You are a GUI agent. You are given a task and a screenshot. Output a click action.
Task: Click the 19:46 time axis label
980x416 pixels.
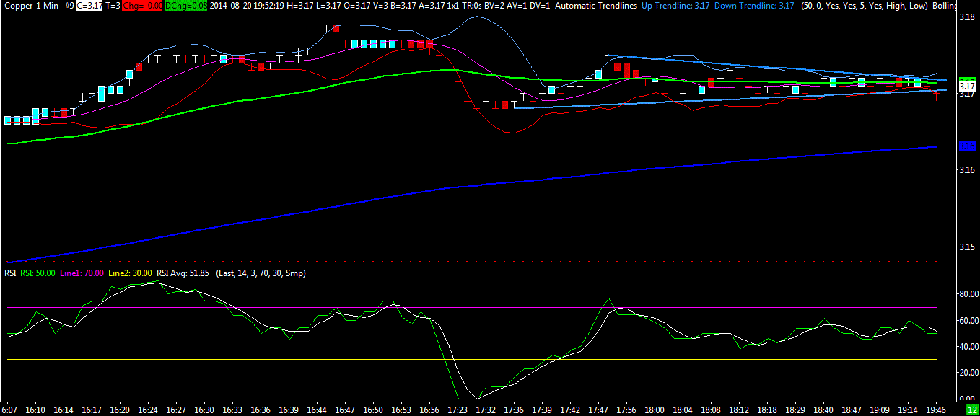pos(936,409)
